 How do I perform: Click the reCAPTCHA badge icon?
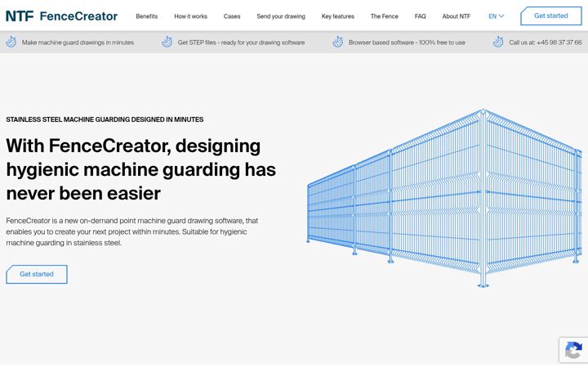point(573,350)
